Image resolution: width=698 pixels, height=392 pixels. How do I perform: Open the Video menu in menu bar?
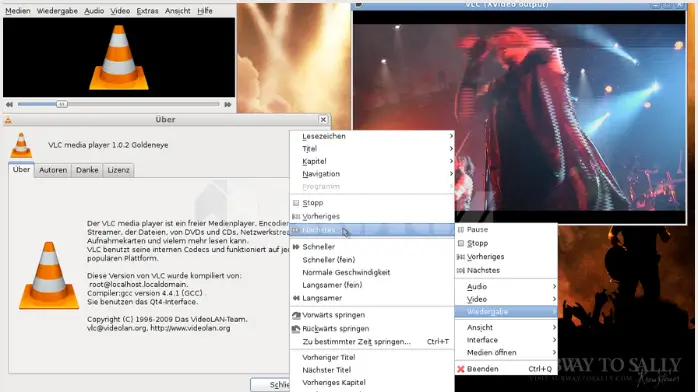[120, 11]
